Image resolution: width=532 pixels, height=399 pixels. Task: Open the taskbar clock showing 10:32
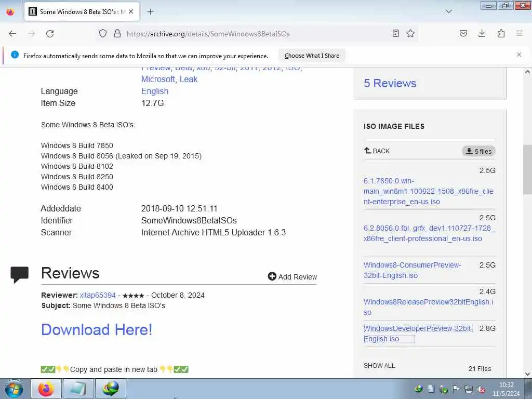tap(506, 389)
